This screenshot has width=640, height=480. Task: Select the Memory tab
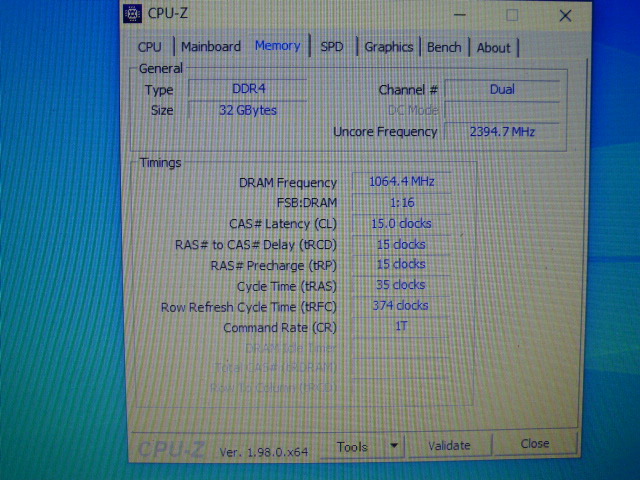[278, 46]
